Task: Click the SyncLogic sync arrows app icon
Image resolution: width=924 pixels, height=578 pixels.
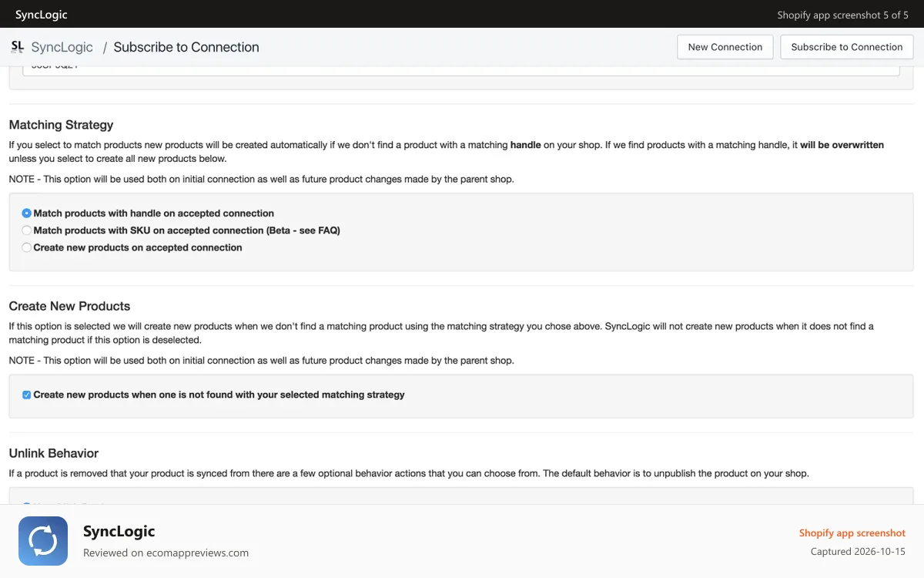Action: click(x=43, y=541)
